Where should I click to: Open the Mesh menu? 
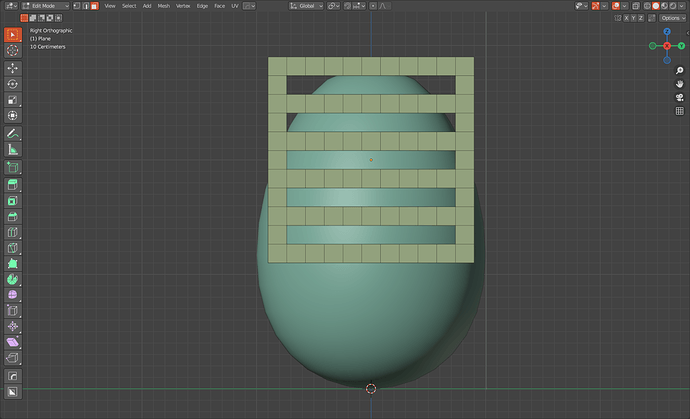tap(164, 6)
